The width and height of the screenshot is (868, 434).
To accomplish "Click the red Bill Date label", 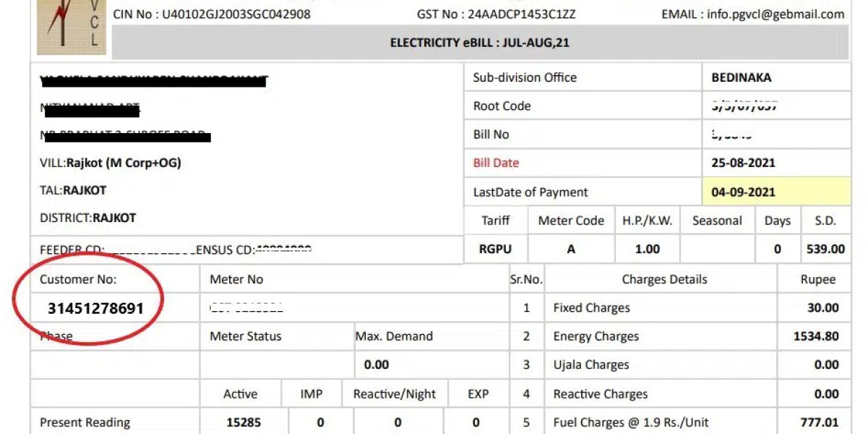I will click(x=496, y=163).
